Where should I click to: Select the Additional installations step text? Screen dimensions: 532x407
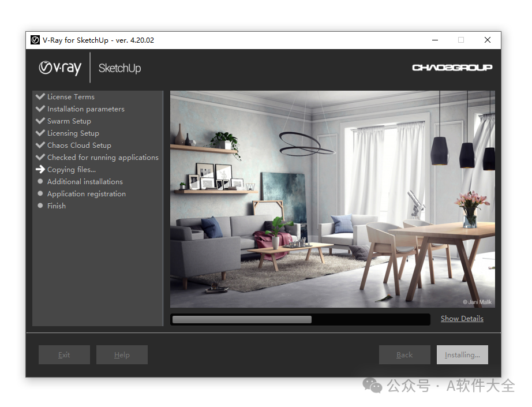tap(85, 182)
